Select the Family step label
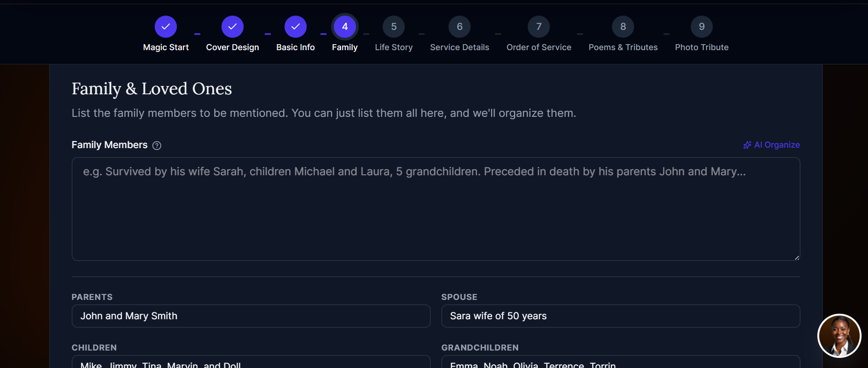This screenshot has width=868, height=368. (x=345, y=47)
